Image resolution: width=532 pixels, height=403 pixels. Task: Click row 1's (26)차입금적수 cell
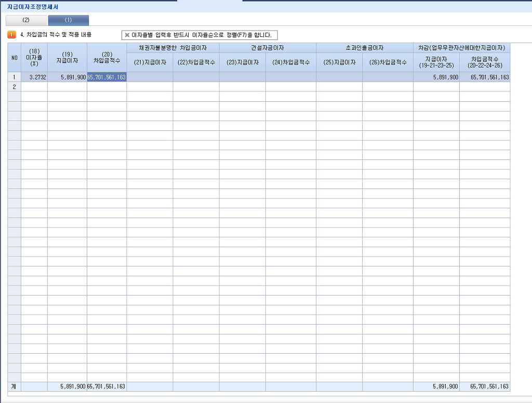[388, 77]
